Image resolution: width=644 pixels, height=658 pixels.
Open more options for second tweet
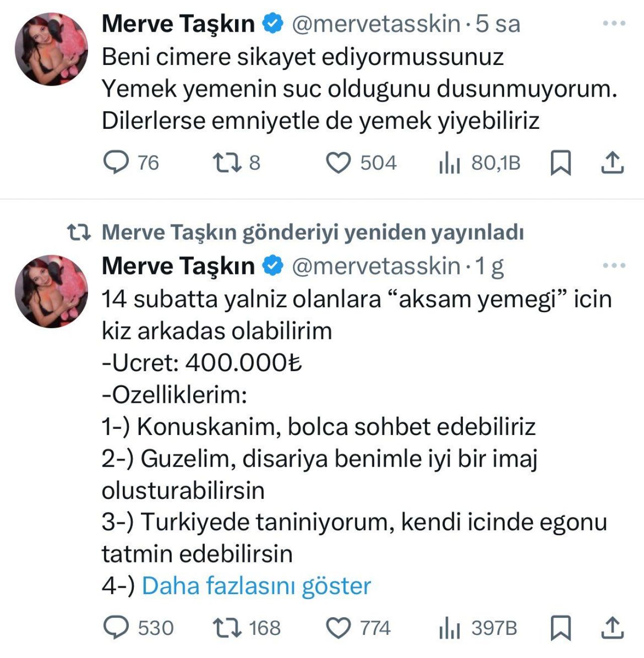(614, 266)
